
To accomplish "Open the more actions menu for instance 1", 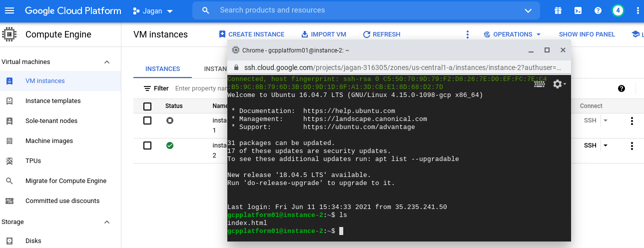I will point(632,120).
